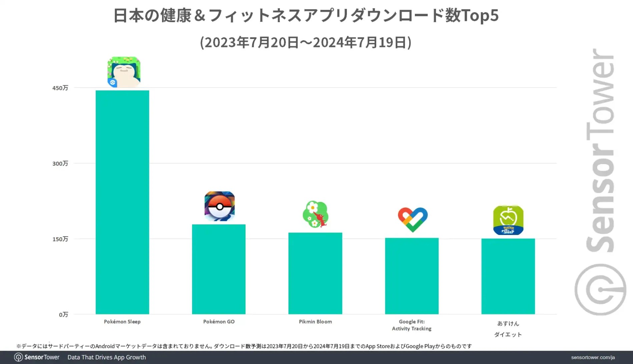The height and width of the screenshot is (364, 633).
Task: Select the Google Fit bar
Action: tap(412, 276)
